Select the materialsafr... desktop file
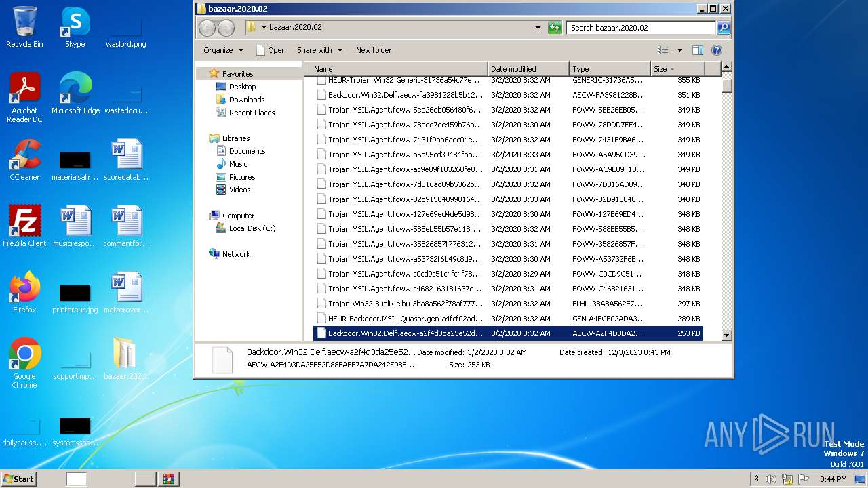Viewport: 868px width, 488px height. tap(75, 166)
